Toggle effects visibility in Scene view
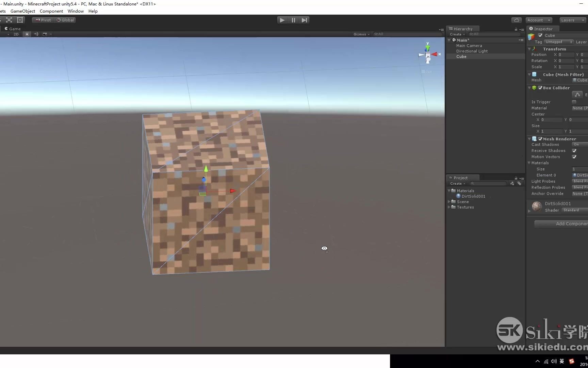This screenshot has width=588, height=368. point(45,34)
